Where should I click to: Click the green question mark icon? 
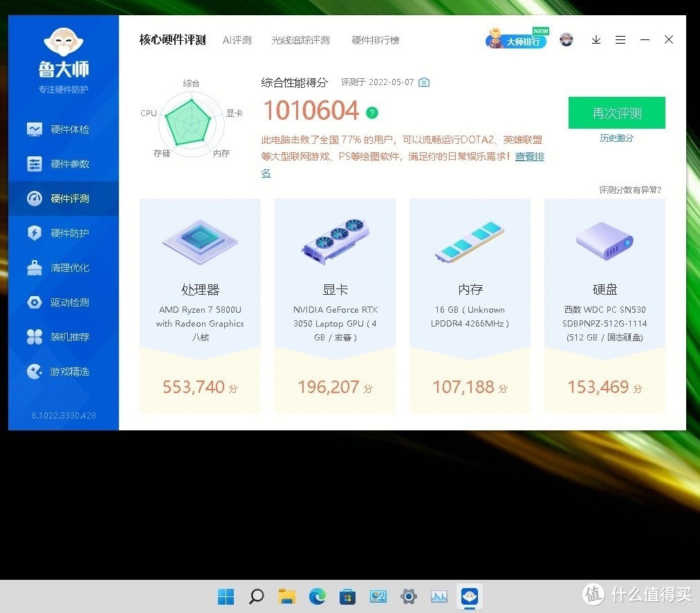[x=372, y=113]
